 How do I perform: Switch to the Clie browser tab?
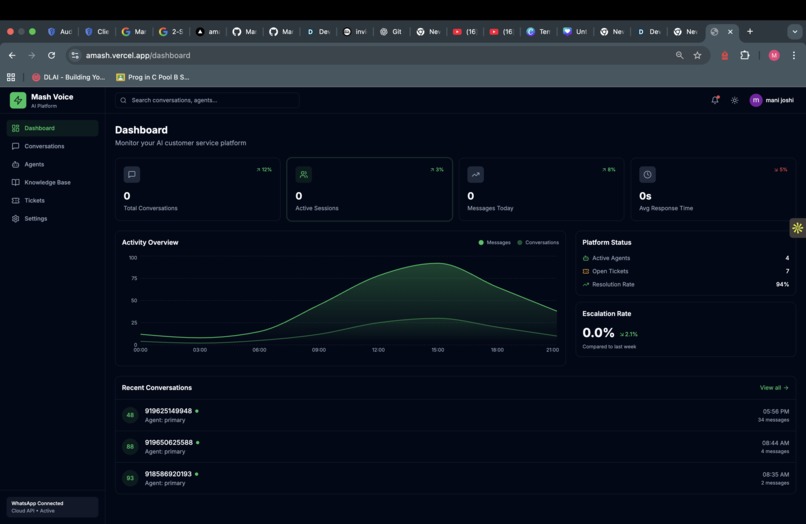[97, 32]
